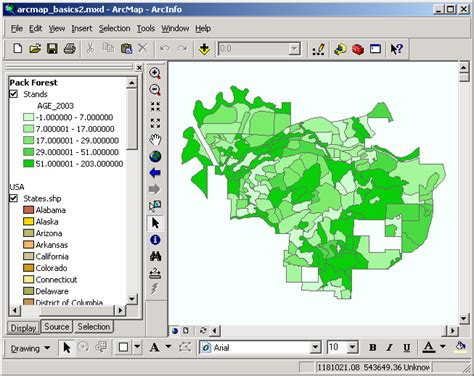Choose the Select Features tool
The width and height of the screenshot is (474, 376).
point(155,206)
